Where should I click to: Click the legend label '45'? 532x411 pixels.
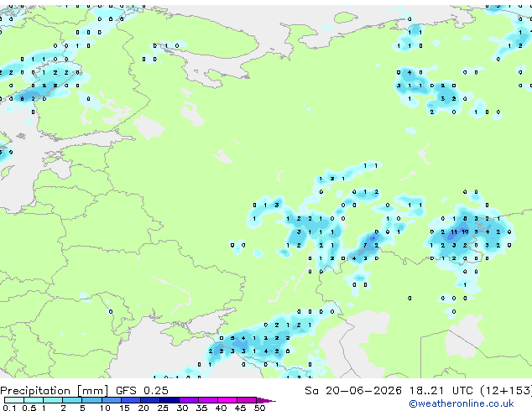point(240,408)
